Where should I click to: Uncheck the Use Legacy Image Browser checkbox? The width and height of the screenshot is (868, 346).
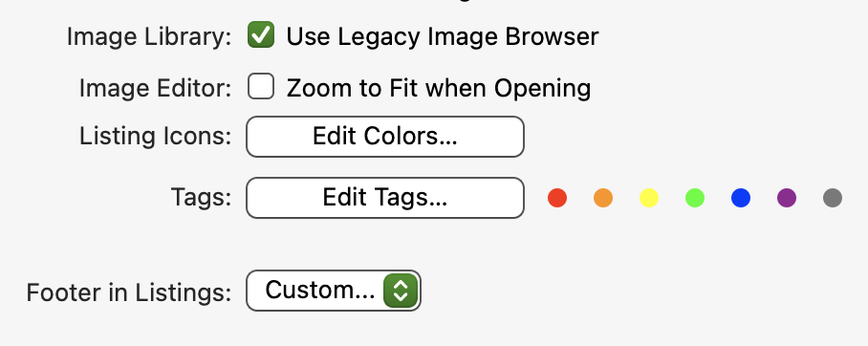(261, 34)
